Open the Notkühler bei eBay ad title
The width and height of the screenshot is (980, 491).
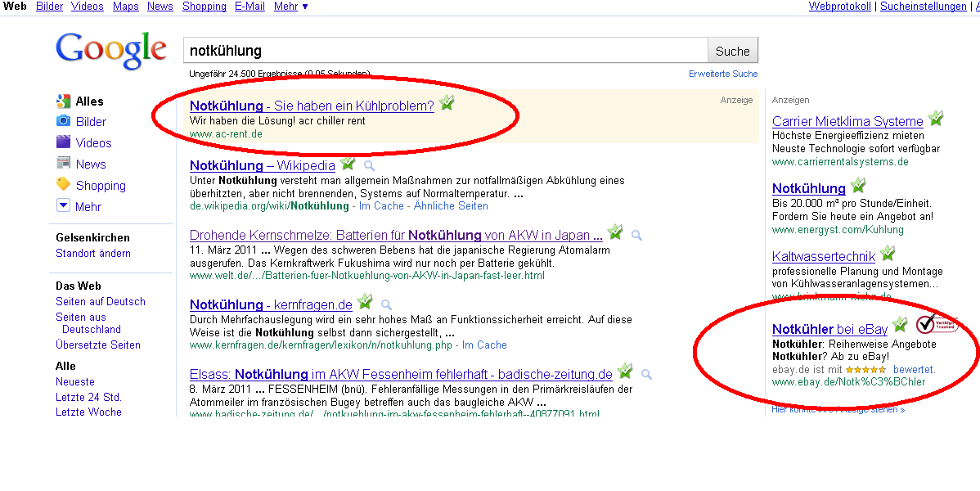(x=830, y=329)
